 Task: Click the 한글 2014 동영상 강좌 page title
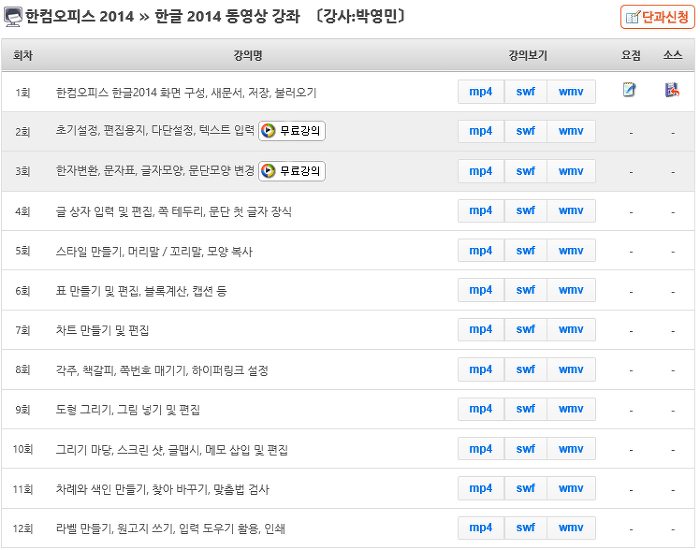tap(227, 17)
